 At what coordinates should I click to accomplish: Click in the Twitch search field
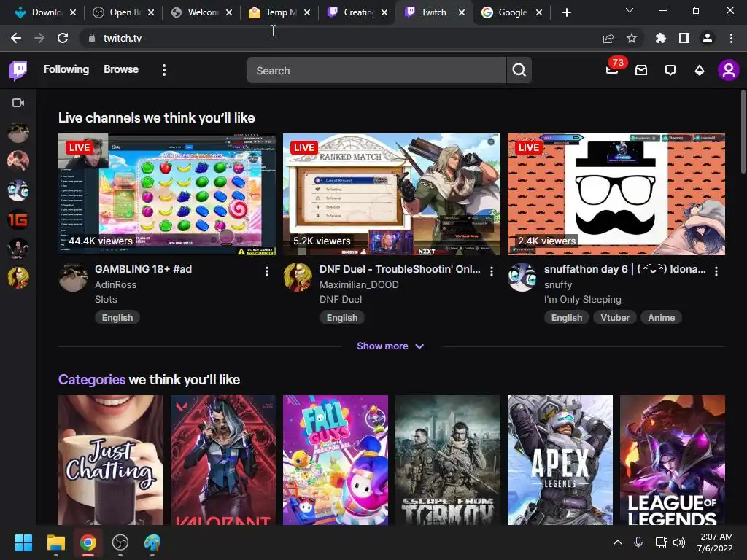click(x=376, y=71)
